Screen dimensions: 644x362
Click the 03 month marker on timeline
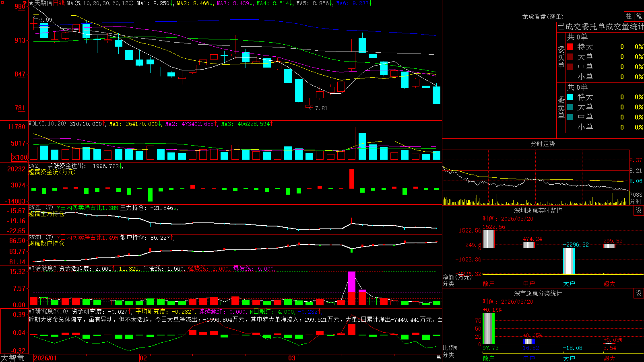click(x=292, y=358)
